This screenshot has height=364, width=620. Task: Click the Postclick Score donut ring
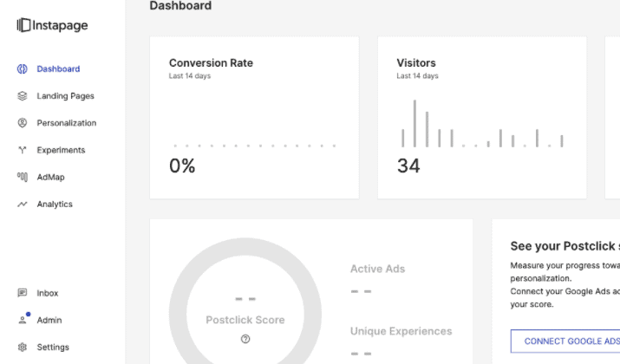182,286
